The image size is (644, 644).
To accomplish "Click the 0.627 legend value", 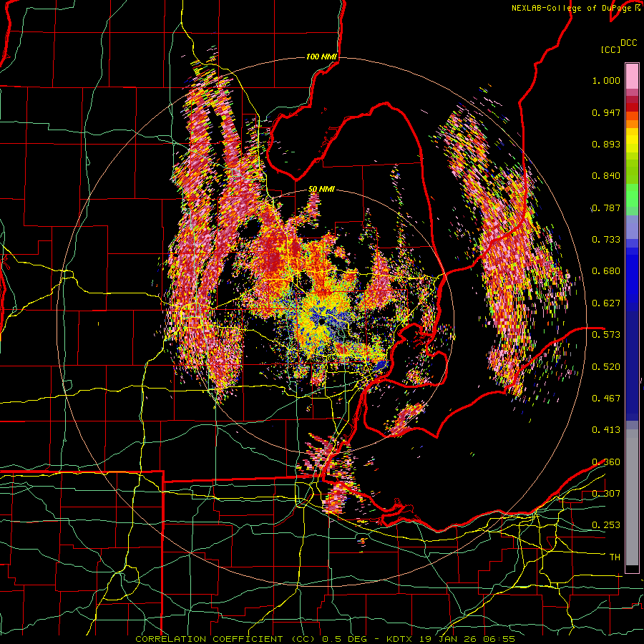I will (606, 303).
